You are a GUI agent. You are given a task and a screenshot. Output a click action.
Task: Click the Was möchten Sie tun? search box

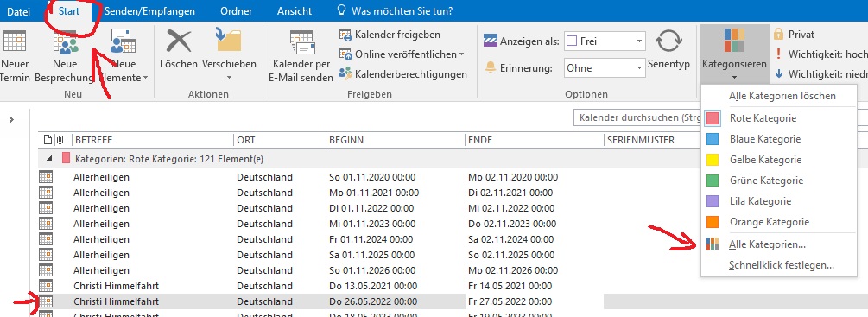(396, 11)
